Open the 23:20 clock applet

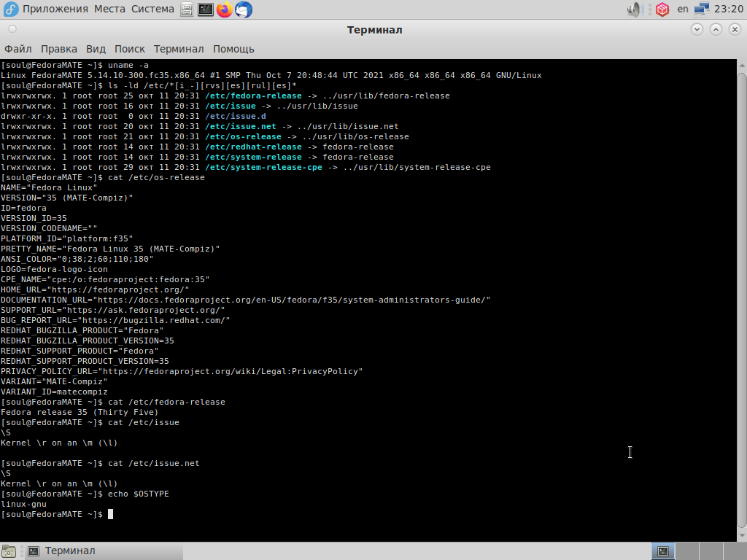(x=729, y=9)
